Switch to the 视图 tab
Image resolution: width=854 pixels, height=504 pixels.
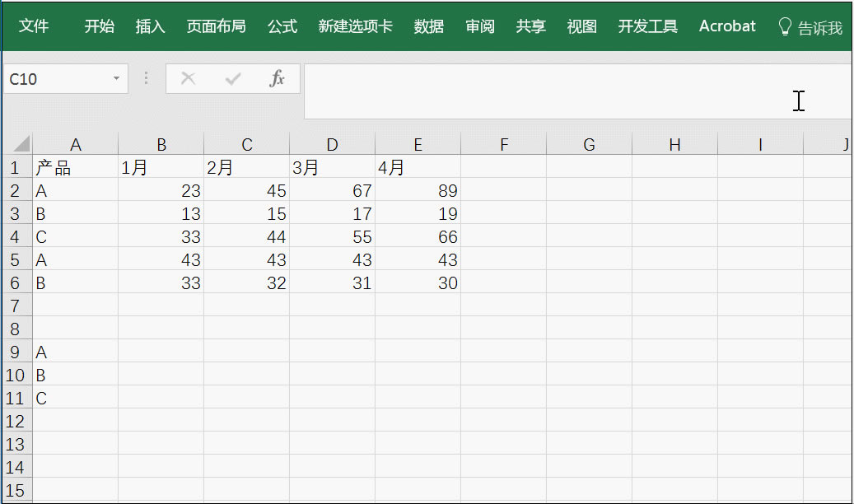[581, 26]
